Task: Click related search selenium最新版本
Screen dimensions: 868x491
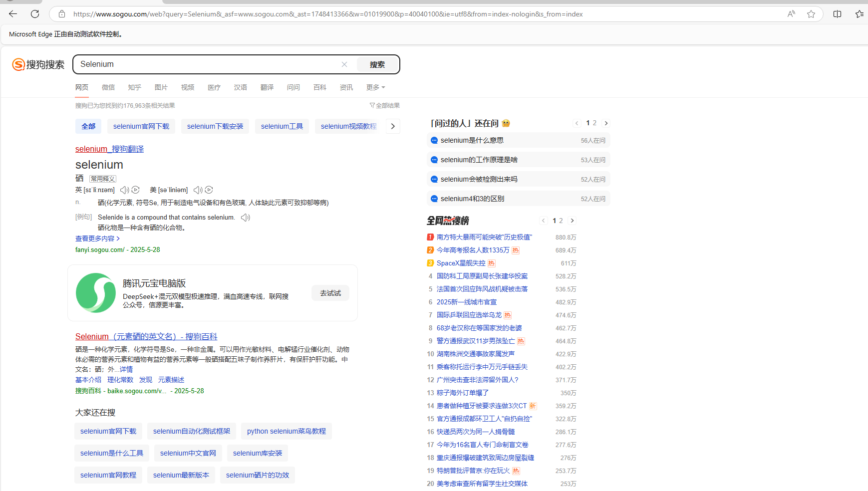Action: pos(181,475)
